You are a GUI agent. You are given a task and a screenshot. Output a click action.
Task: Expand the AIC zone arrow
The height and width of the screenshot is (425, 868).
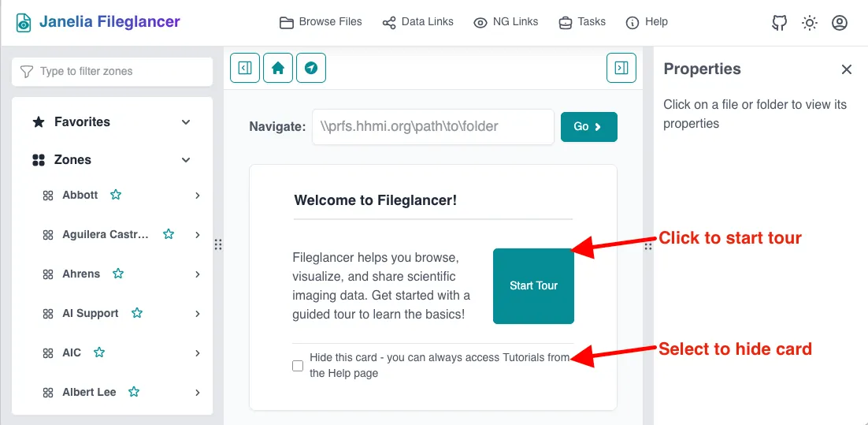coord(198,353)
